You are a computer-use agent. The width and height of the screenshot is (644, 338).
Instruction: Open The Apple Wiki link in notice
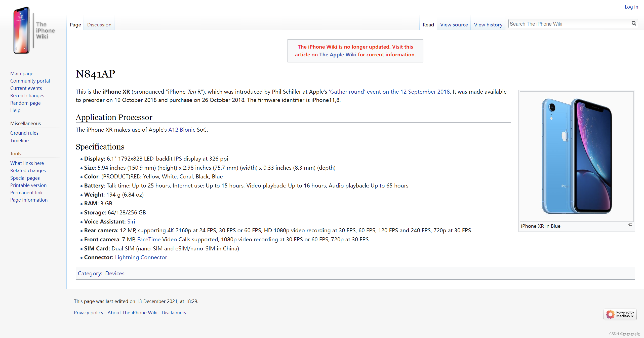(338, 55)
